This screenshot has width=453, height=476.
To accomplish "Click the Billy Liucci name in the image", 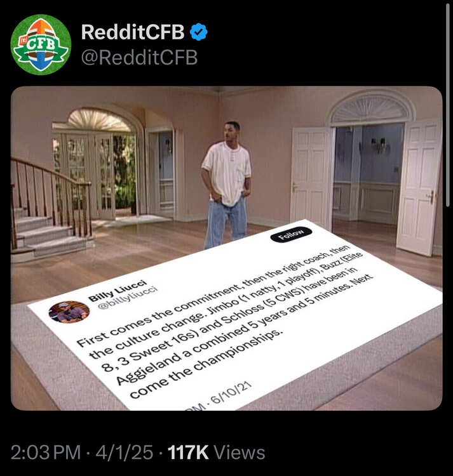I will coord(118,291).
